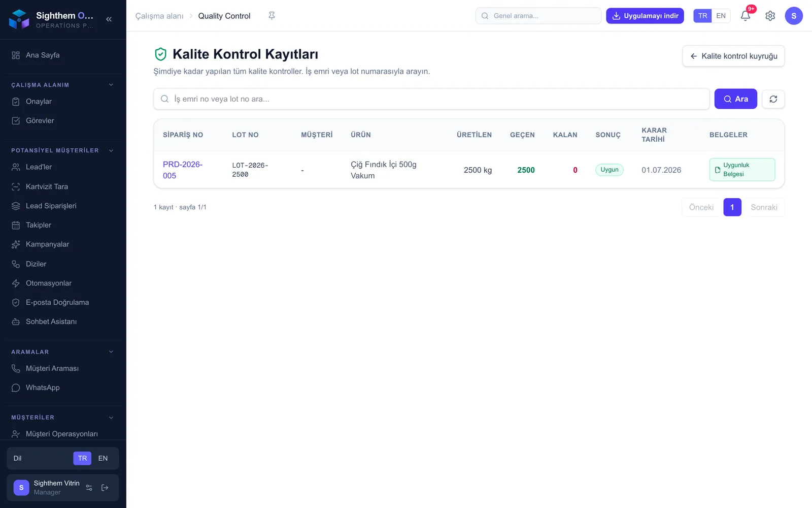Refresh the records list
The height and width of the screenshot is (508, 812).
[773, 99]
